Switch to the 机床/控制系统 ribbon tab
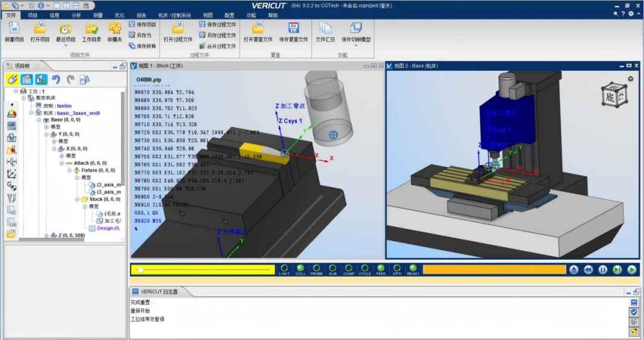 click(x=175, y=15)
